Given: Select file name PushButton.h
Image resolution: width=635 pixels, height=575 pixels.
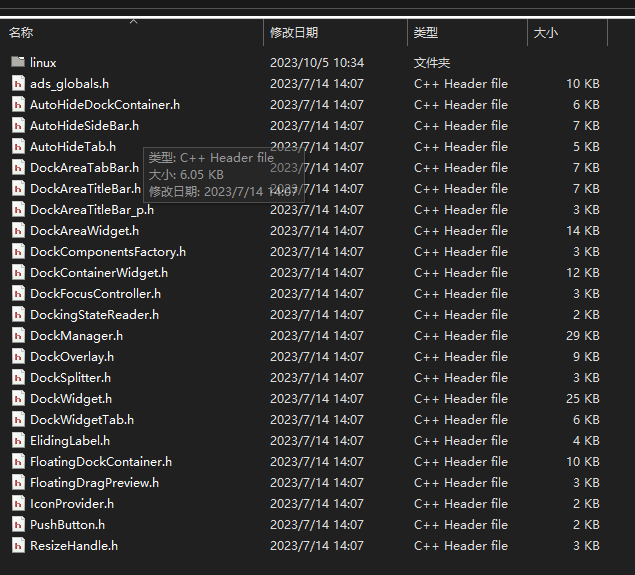Looking at the screenshot, I should 67,525.
